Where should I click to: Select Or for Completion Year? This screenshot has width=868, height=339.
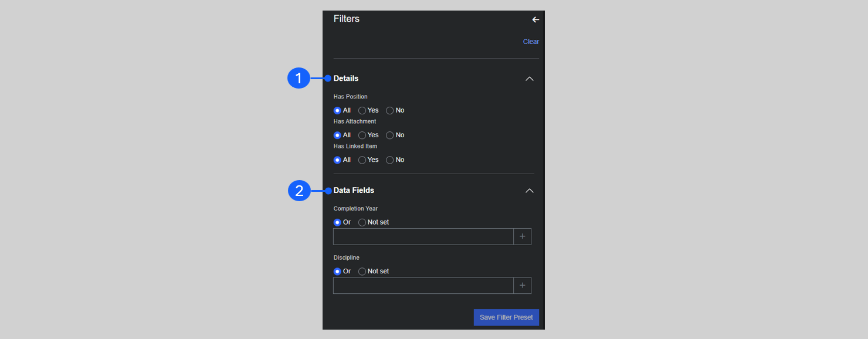pyautogui.click(x=337, y=222)
